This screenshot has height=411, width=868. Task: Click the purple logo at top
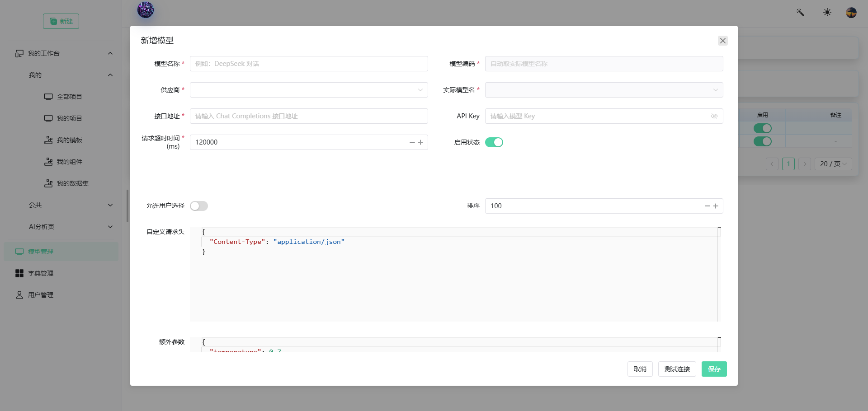point(146,9)
